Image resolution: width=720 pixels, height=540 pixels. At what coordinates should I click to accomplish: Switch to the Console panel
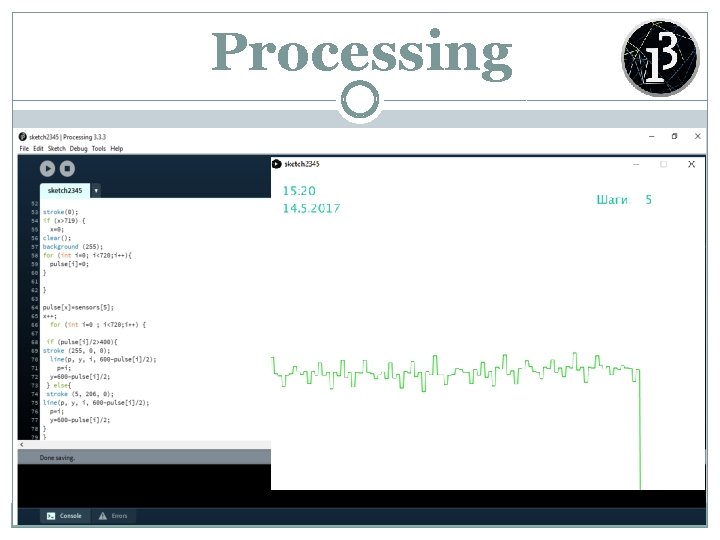[64, 516]
